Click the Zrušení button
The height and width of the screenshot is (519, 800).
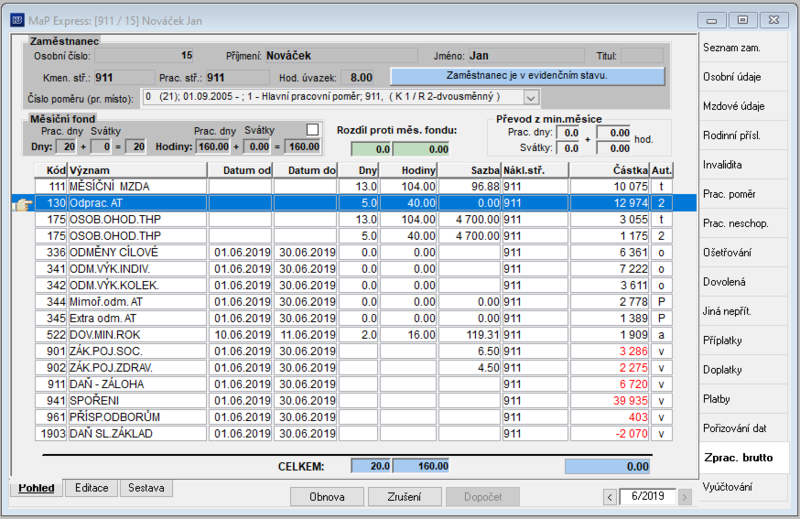tap(405, 497)
